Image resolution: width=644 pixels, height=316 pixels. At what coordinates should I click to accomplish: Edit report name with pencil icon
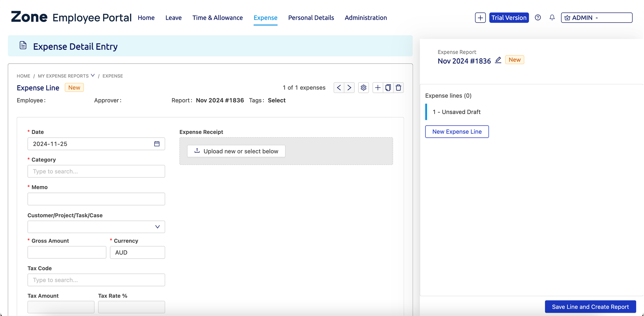coord(498,60)
